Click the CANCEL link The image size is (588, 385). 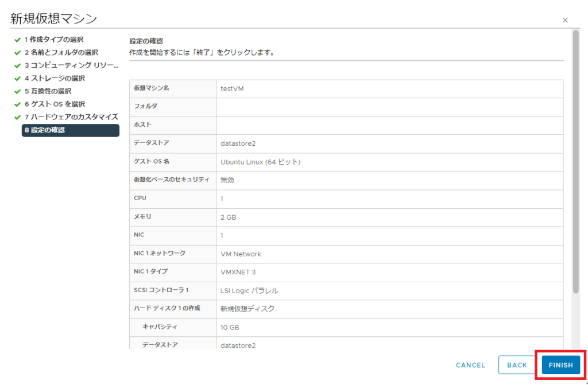point(470,365)
